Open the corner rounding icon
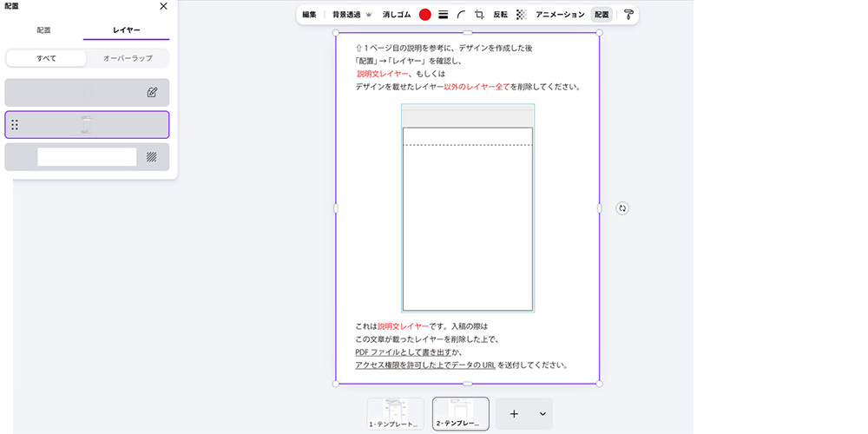The width and height of the screenshot is (868, 434). click(x=461, y=15)
